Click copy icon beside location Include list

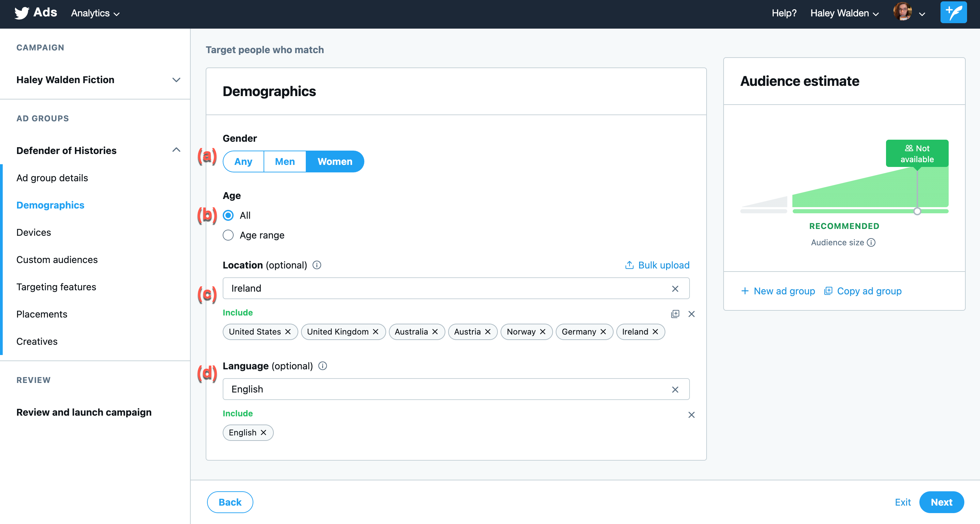click(675, 314)
